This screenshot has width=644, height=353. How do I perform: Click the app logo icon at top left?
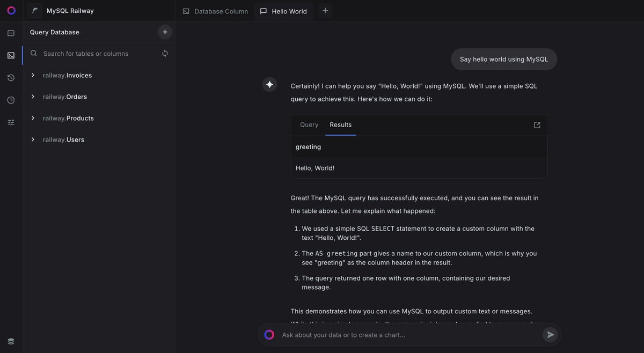[11, 11]
